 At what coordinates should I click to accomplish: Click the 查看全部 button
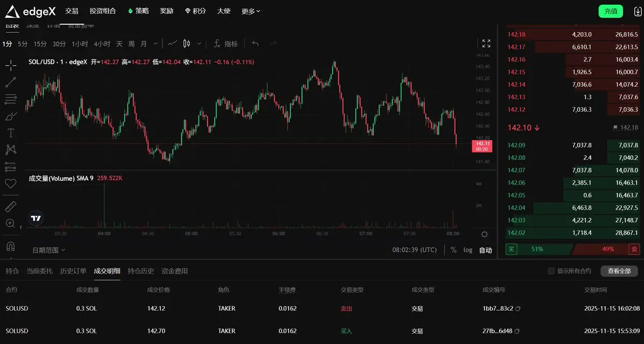[x=619, y=271]
